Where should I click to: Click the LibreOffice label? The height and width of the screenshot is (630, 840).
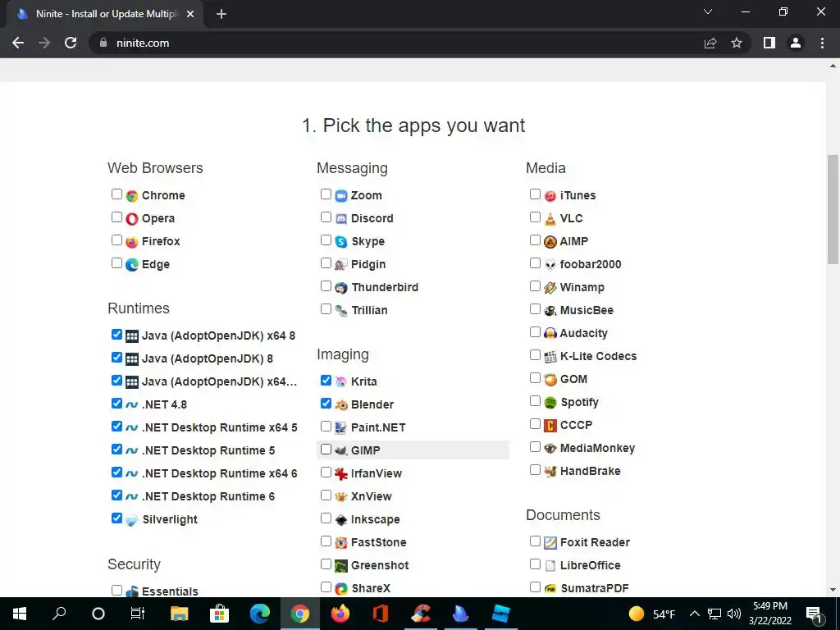pos(590,565)
